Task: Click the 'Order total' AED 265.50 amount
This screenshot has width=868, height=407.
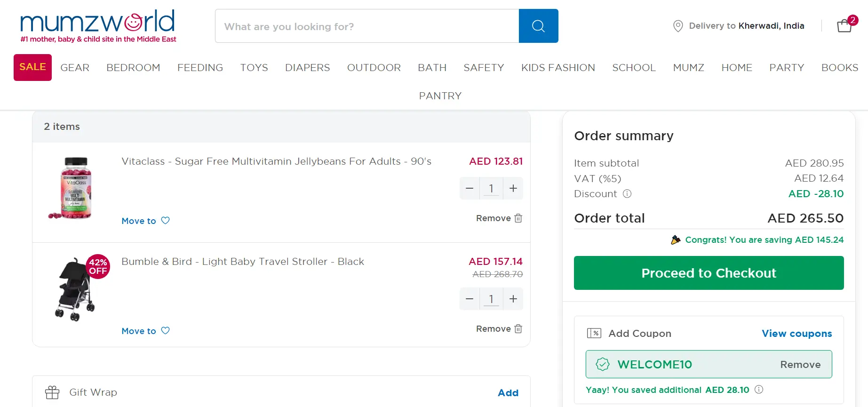Action: pyautogui.click(x=805, y=218)
